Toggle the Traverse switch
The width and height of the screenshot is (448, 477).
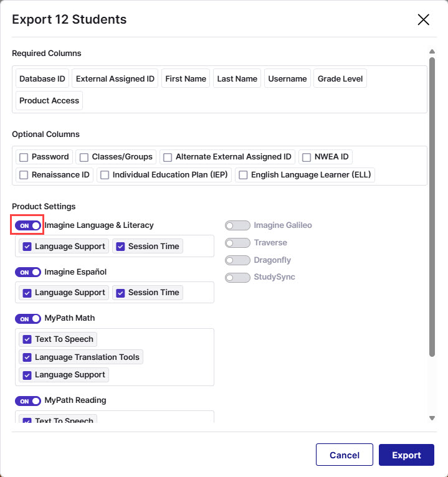[237, 243]
